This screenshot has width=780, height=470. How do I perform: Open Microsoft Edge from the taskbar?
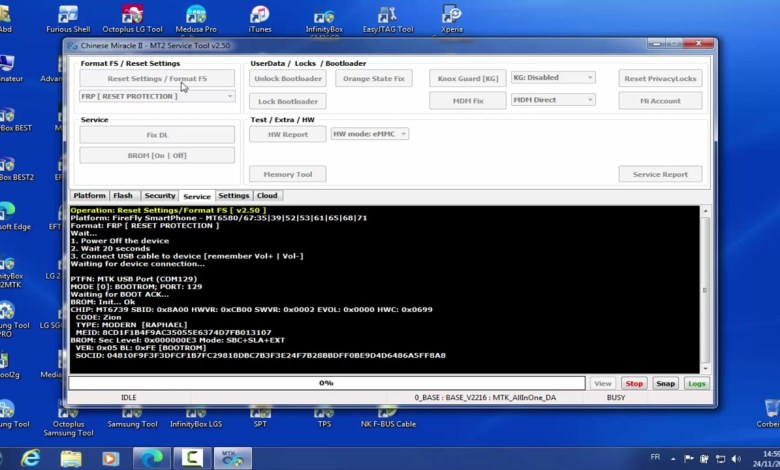pos(149,458)
